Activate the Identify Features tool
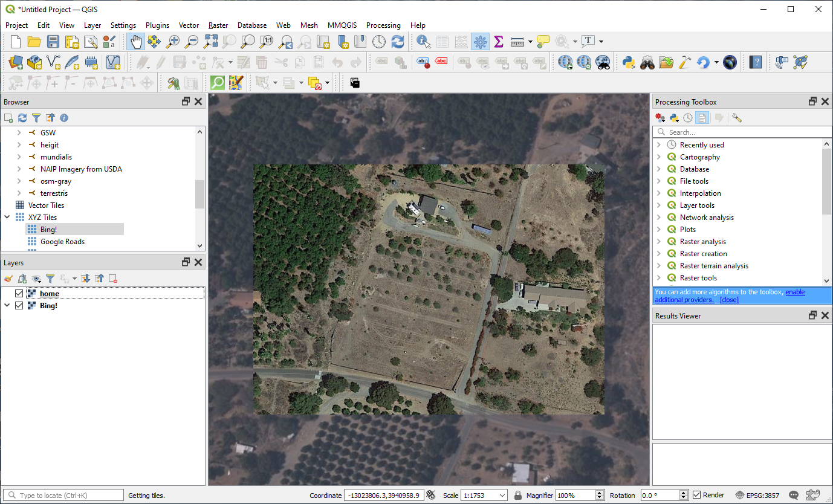The image size is (833, 504). coord(424,42)
